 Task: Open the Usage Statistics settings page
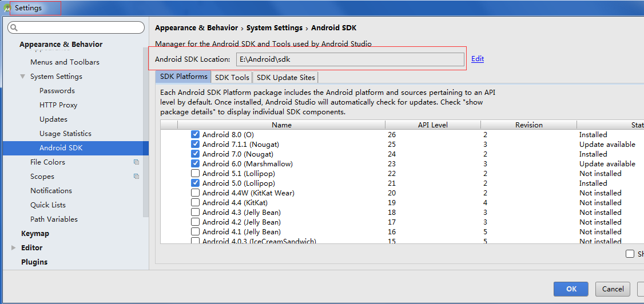(65, 134)
